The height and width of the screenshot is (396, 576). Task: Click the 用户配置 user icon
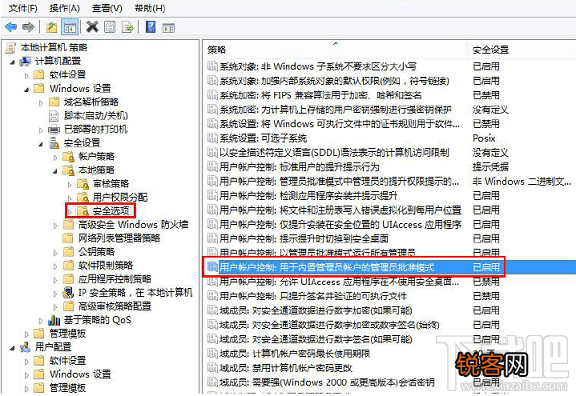coord(25,347)
